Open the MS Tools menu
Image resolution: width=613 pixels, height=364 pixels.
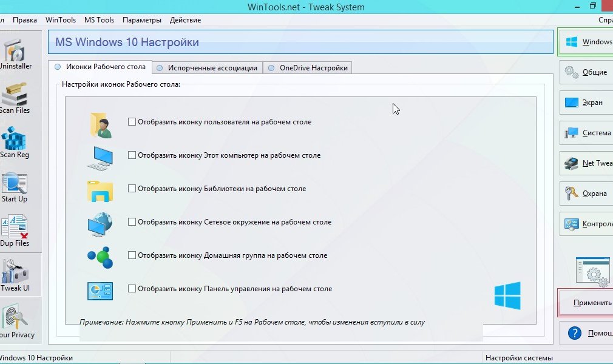pyautogui.click(x=100, y=20)
